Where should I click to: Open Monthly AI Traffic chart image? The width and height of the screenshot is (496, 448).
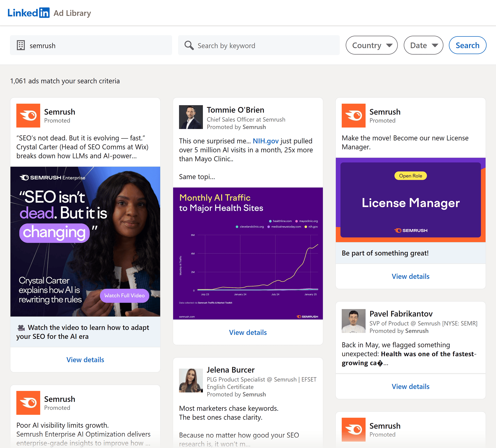(248, 253)
